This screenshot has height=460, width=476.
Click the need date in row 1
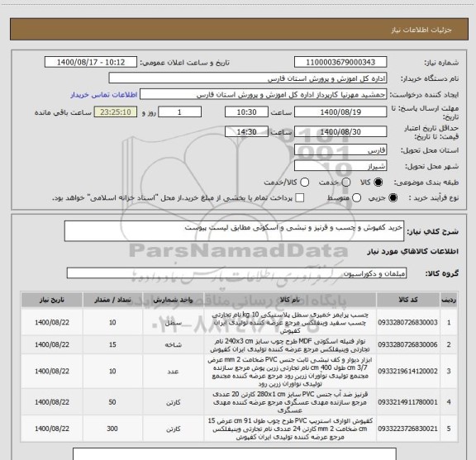pyautogui.click(x=52, y=322)
